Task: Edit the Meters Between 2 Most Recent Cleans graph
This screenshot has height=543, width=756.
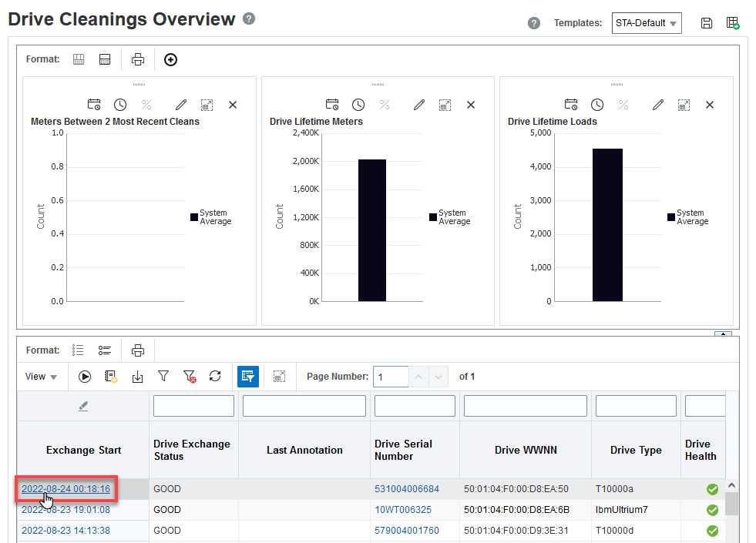Action: coord(181,105)
